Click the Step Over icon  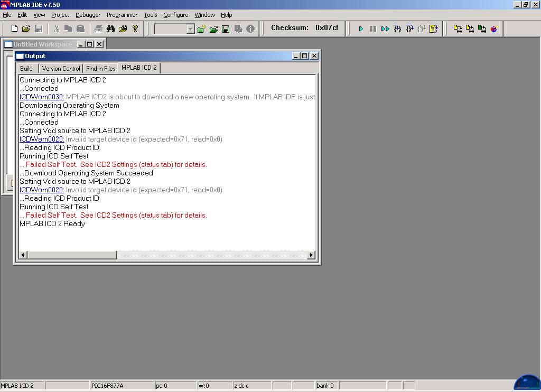tap(409, 29)
